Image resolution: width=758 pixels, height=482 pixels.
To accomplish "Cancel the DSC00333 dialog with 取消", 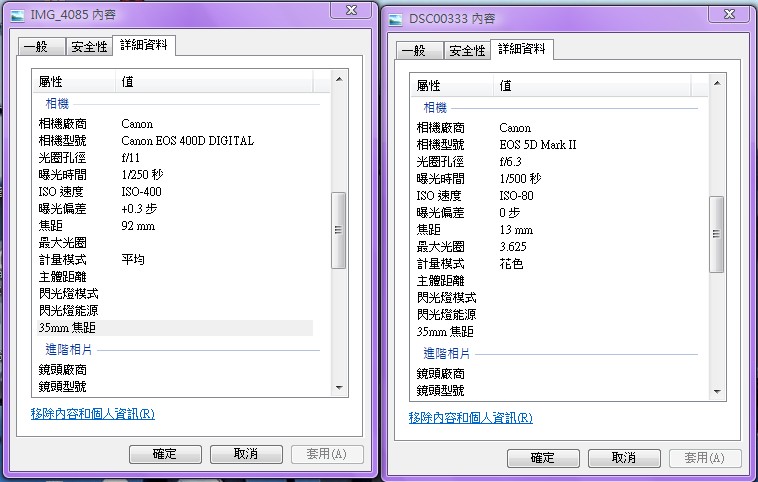I will coord(624,458).
